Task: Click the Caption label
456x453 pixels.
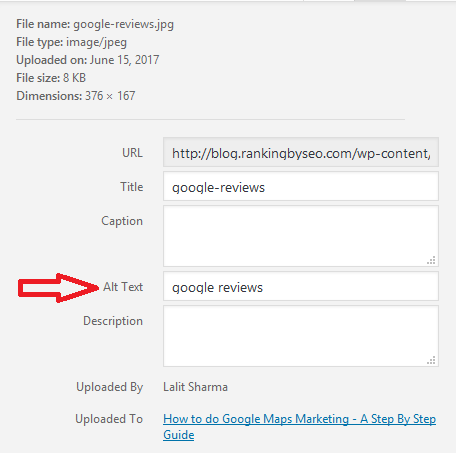Action: [122, 221]
